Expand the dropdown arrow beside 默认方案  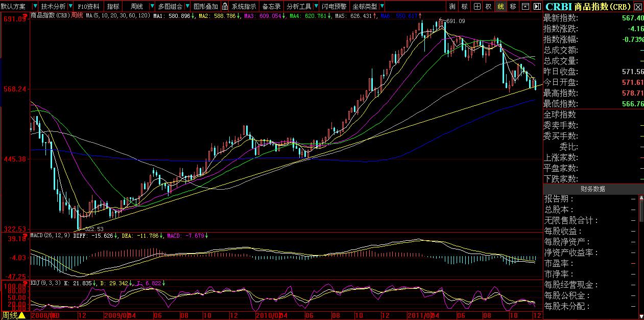click(34, 7)
